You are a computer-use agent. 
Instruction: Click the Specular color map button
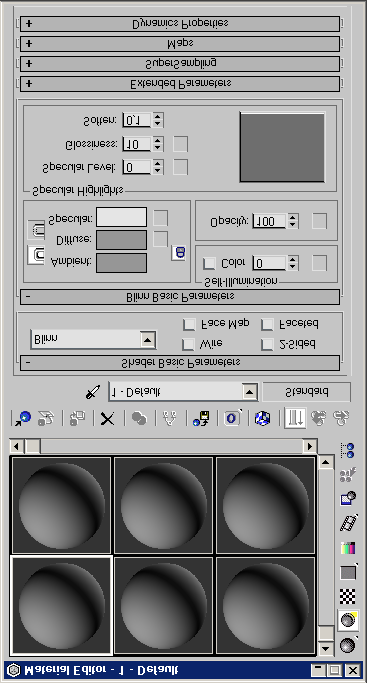click(161, 218)
